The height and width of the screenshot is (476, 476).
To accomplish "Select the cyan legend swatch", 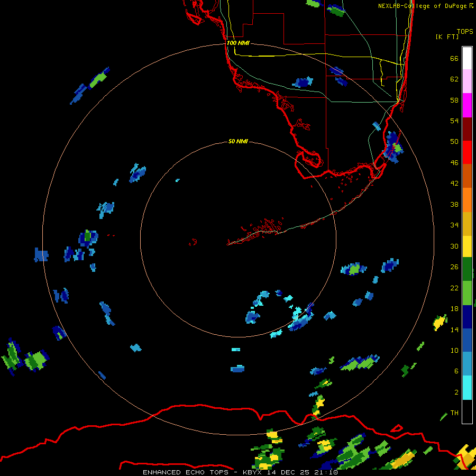I will pyautogui.click(x=467, y=388).
